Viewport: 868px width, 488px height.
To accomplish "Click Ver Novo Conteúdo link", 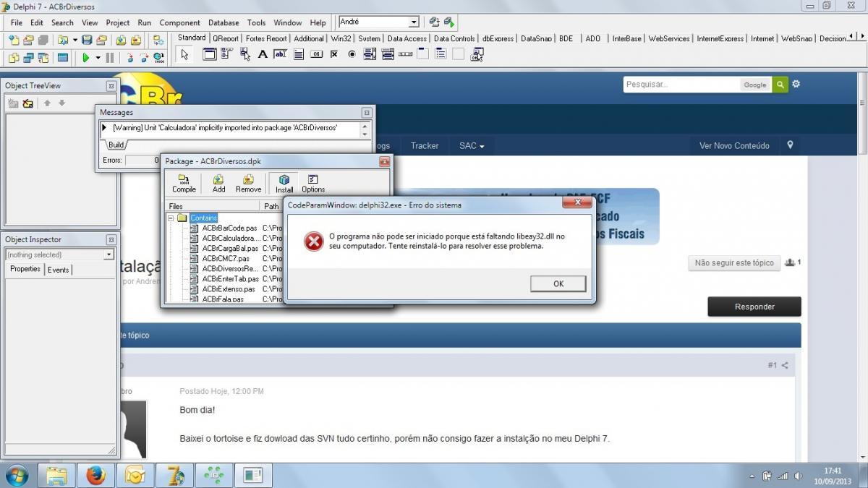I will pyautogui.click(x=734, y=145).
